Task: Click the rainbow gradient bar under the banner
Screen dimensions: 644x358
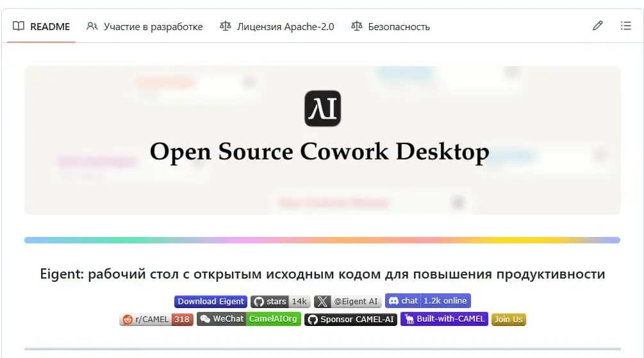Action: 322,240
